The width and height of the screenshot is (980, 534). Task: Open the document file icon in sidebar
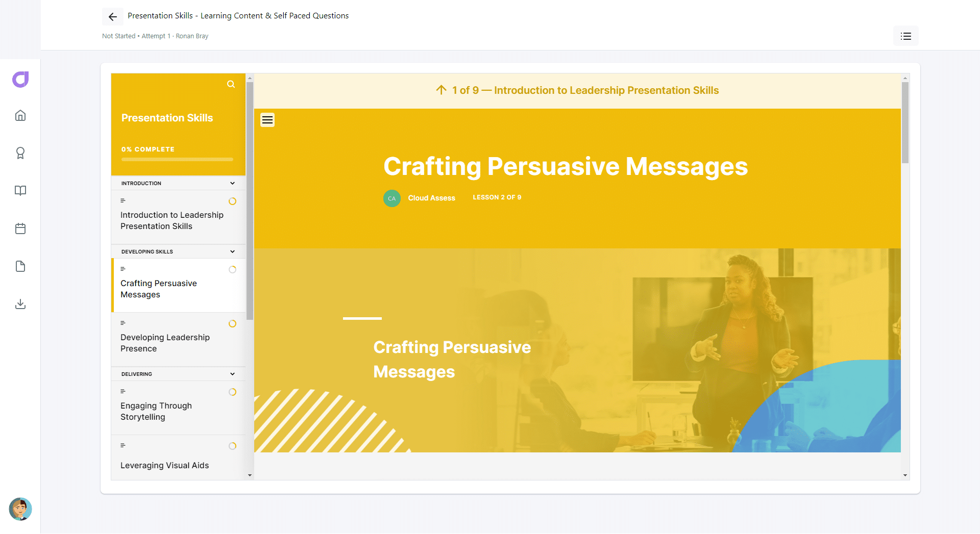[x=20, y=266]
